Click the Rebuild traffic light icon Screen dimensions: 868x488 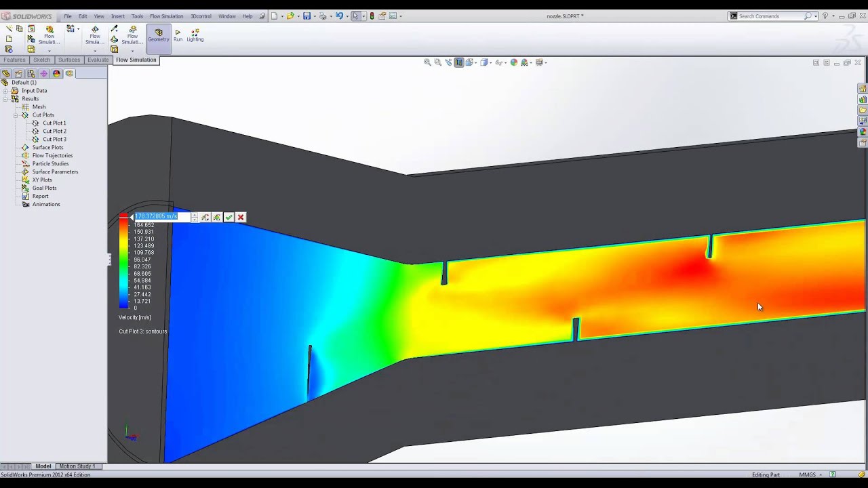[x=372, y=16]
